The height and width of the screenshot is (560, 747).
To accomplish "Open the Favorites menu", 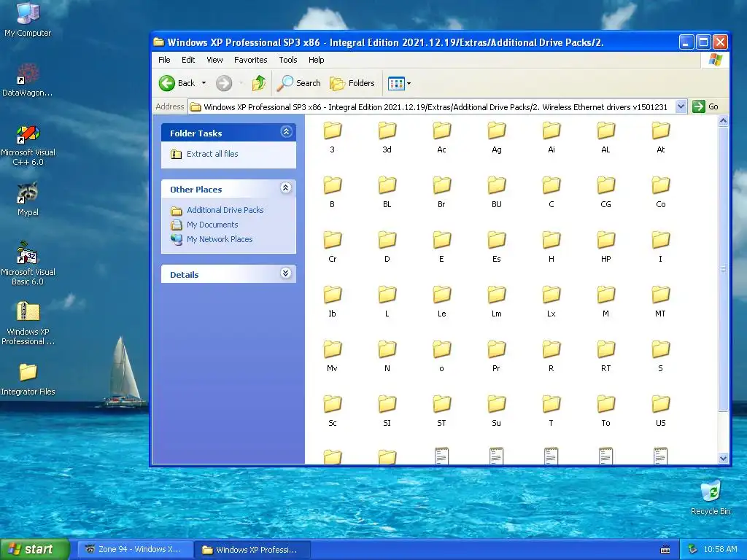I will click(251, 60).
